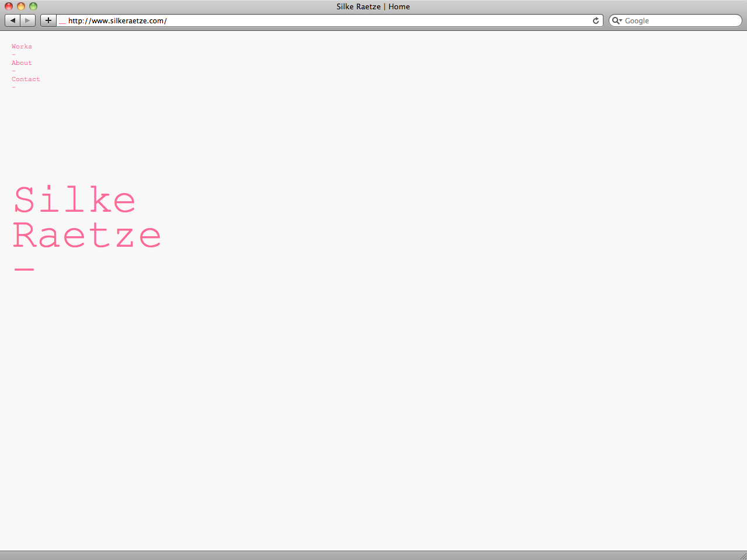Click the Silke Raetze heading
Viewport: 747px width, 560px height.
click(x=87, y=218)
